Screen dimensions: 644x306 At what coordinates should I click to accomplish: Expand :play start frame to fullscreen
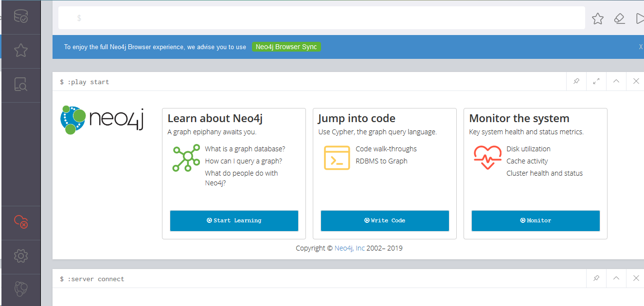point(596,81)
